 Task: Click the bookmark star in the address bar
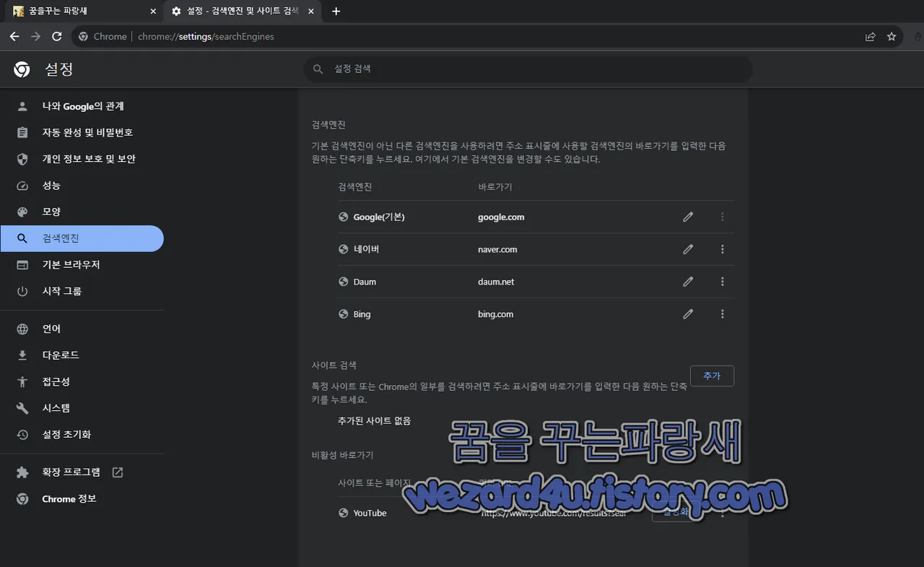click(x=892, y=36)
